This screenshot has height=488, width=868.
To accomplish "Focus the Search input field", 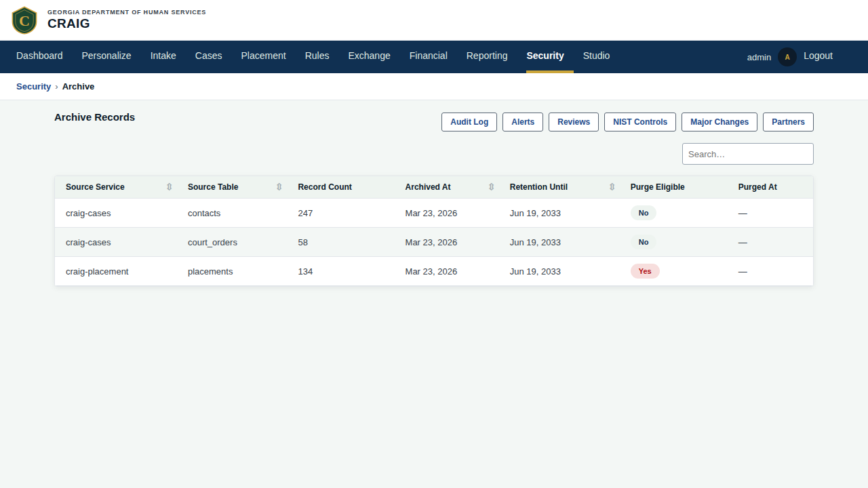I will (748, 154).
